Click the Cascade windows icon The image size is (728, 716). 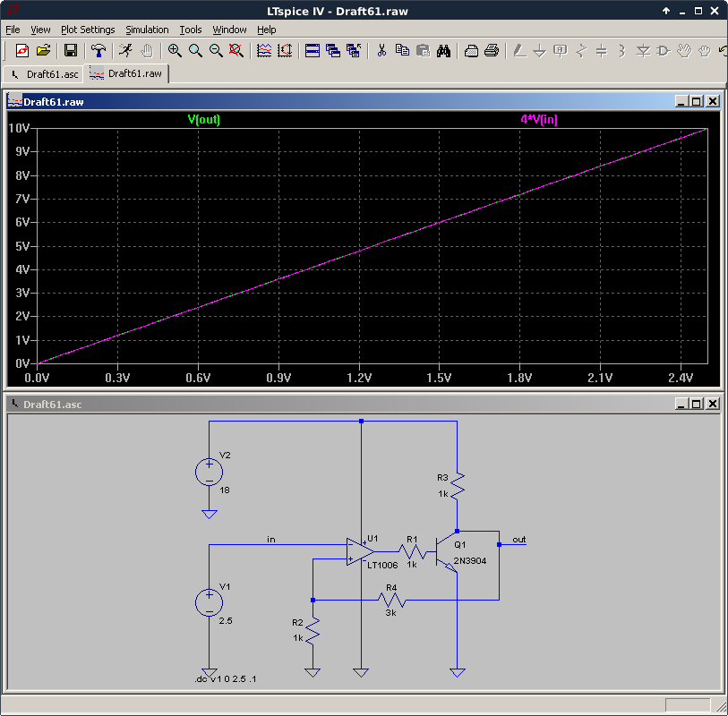coord(333,51)
